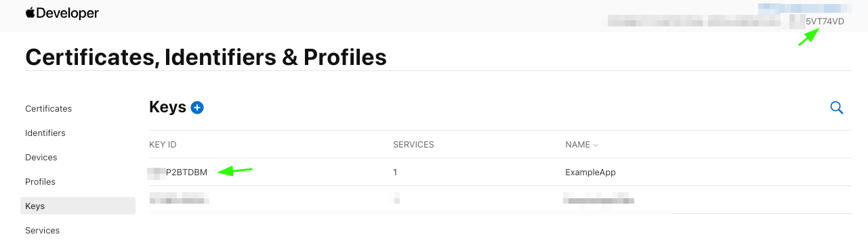The image size is (868, 249).
Task: Click the NAME column header
Action: point(578,145)
